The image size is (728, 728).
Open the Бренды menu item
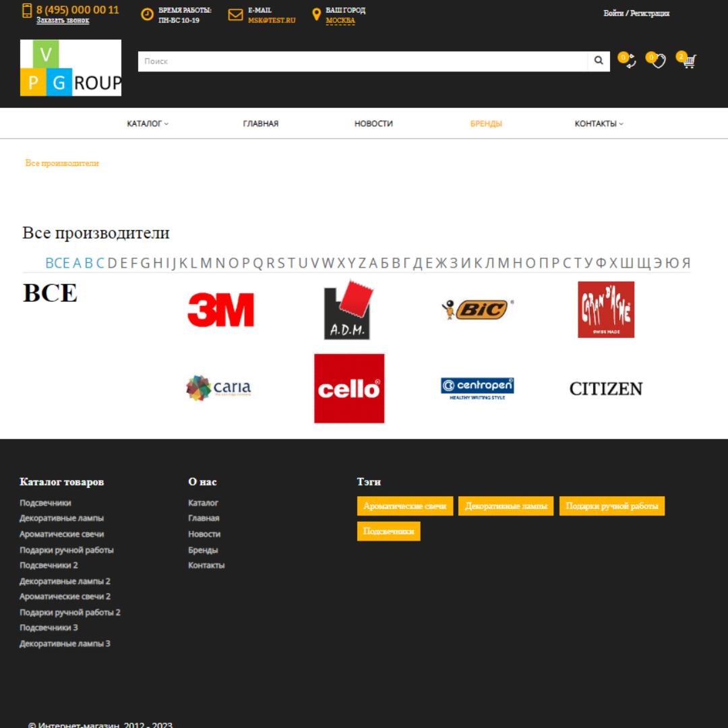pyautogui.click(x=486, y=124)
